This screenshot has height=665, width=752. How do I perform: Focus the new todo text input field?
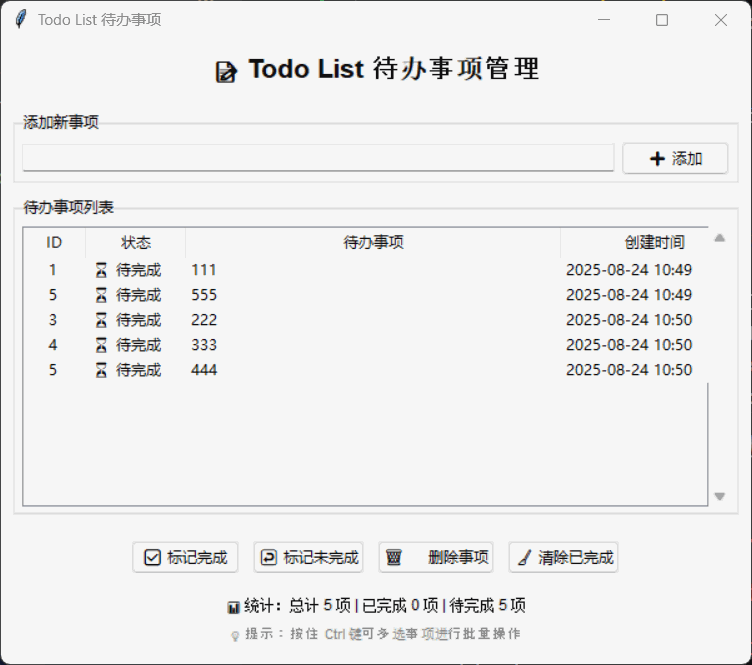pyautogui.click(x=318, y=158)
